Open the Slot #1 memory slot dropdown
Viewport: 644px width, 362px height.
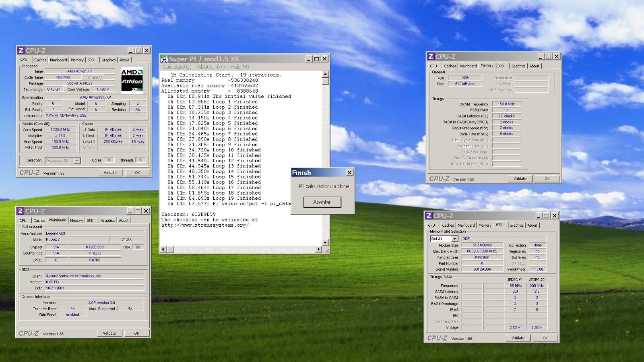click(x=454, y=239)
